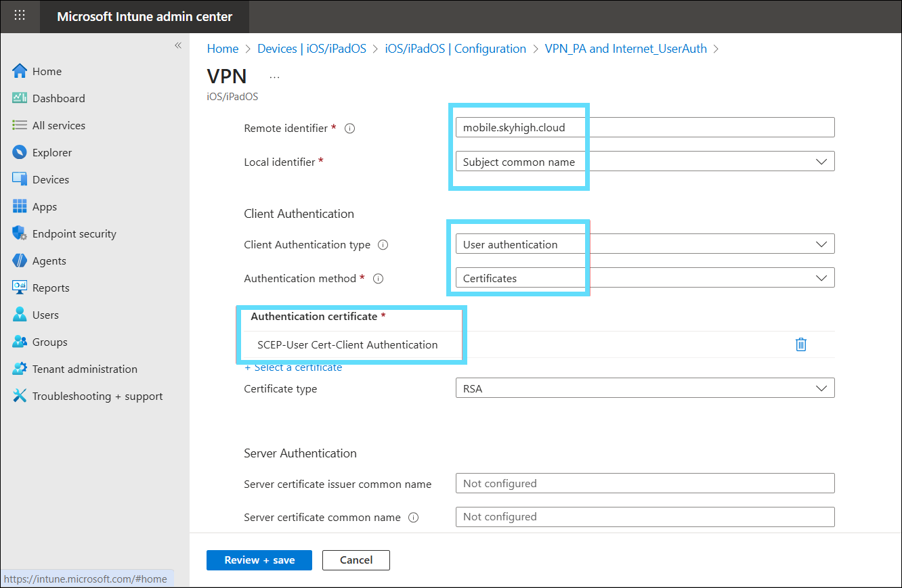Click info icon for Server certificate common name
This screenshot has width=902, height=588.
point(413,518)
